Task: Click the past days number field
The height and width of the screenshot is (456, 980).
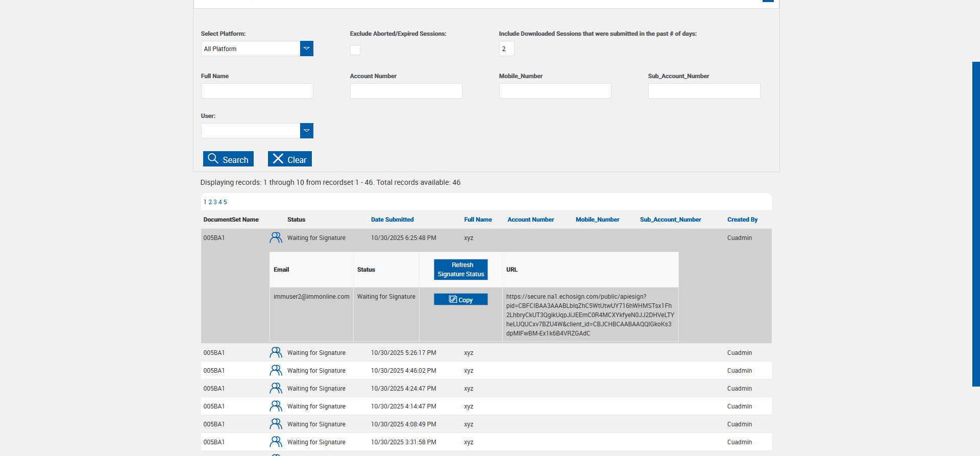Action: pyautogui.click(x=506, y=49)
